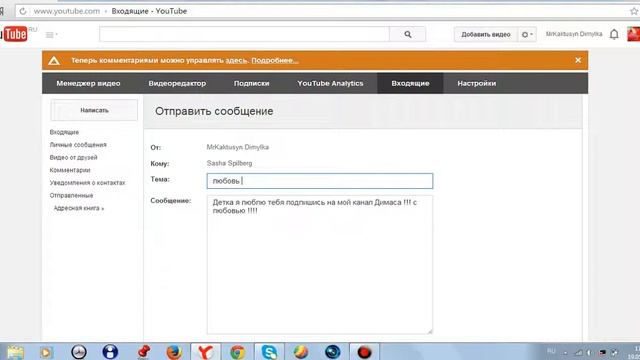Viewport: 640px width, 360px height.
Task: Click the Sasha Spilberg recipient name
Action: (x=229, y=163)
